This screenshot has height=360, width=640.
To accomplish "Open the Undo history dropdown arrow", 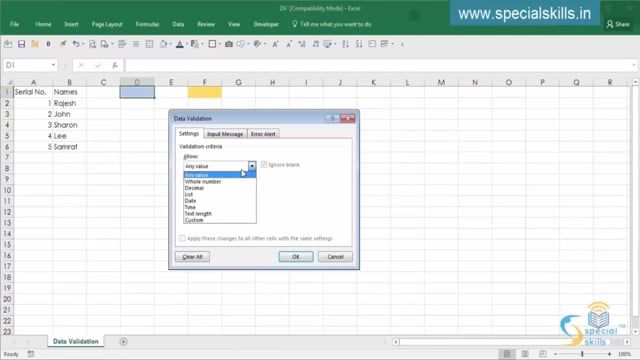I will tap(83, 44).
